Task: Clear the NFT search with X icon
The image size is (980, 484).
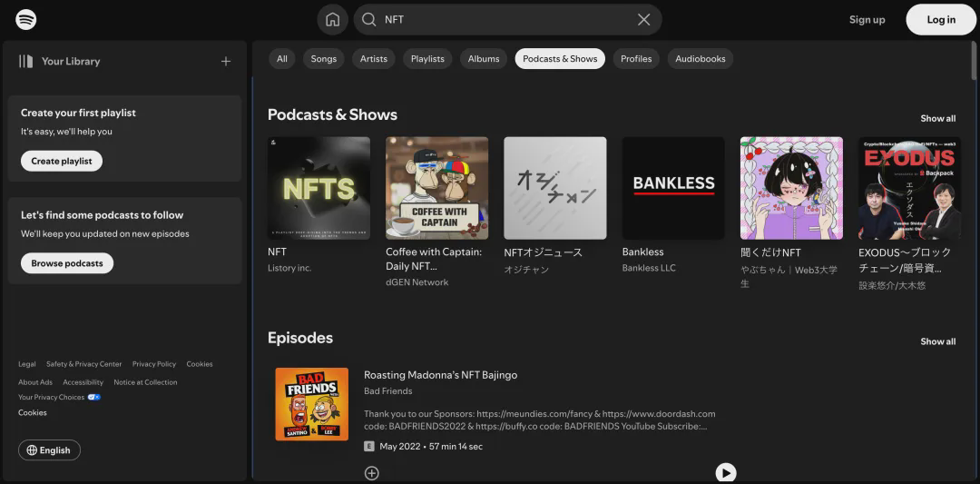Action: 643,19
